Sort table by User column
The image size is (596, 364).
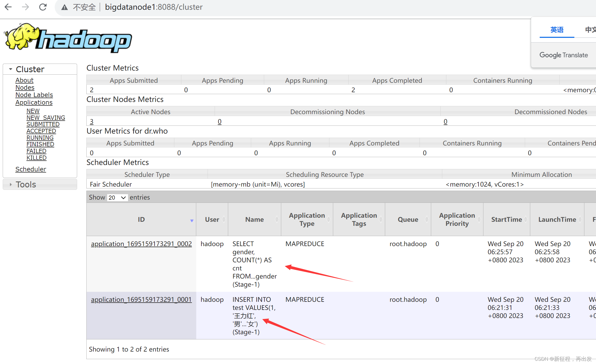[x=212, y=219]
